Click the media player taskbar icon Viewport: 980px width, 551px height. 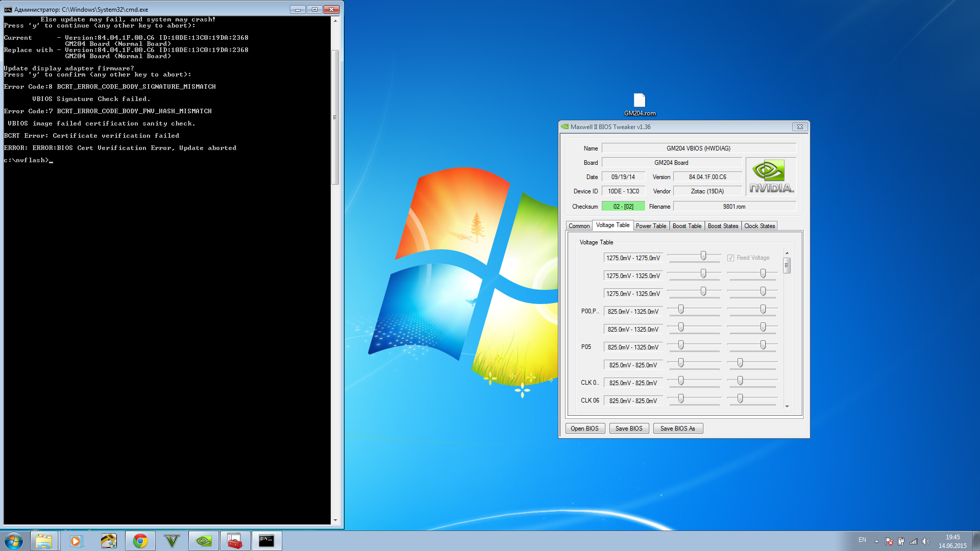76,541
